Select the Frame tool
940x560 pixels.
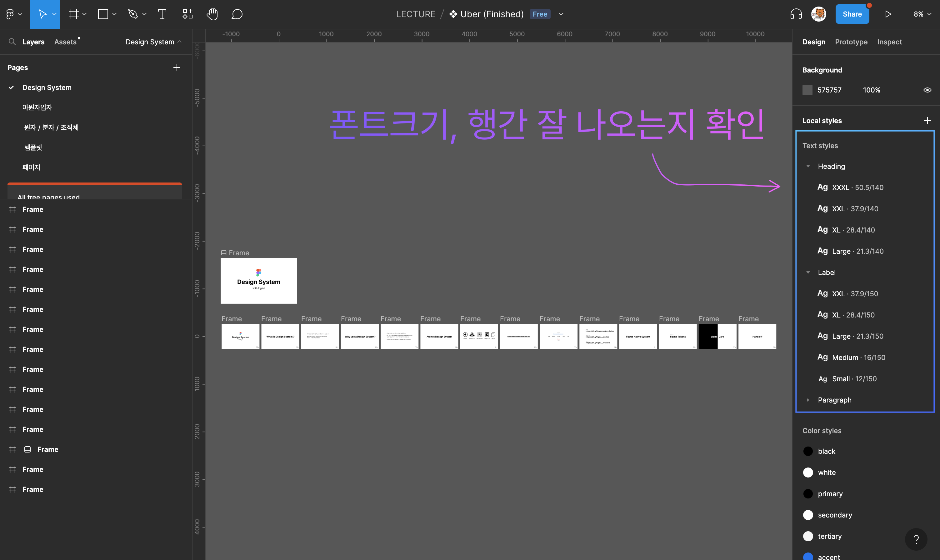click(x=73, y=14)
